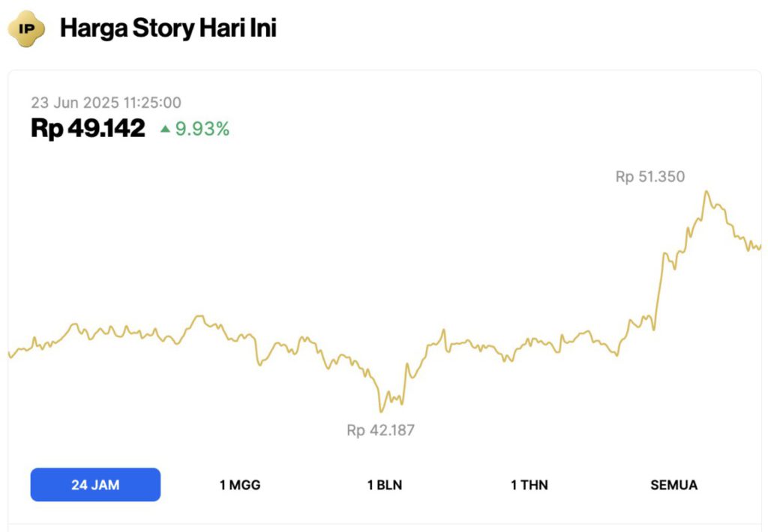This screenshot has width=768, height=532.
Task: Show the 1 THN price history
Action: [529, 485]
